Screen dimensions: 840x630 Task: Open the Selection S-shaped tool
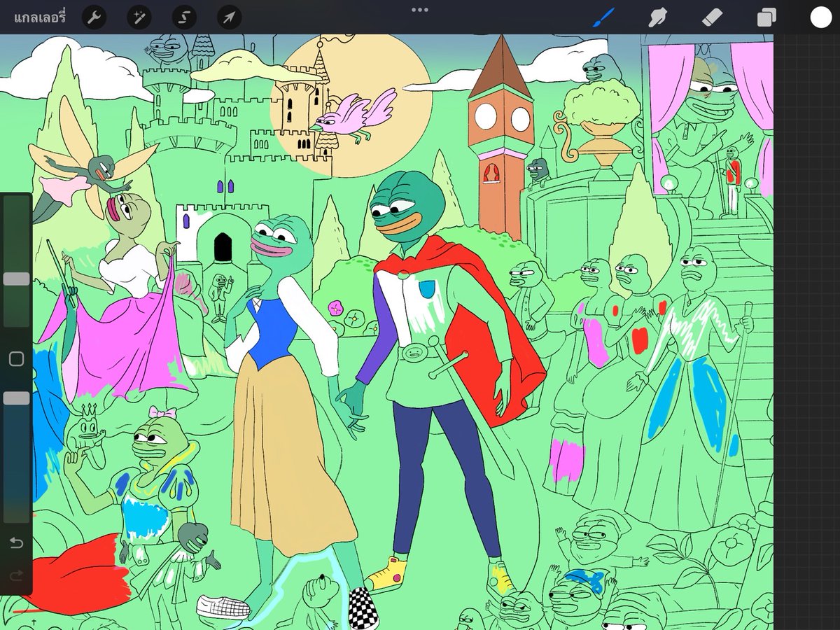184,17
